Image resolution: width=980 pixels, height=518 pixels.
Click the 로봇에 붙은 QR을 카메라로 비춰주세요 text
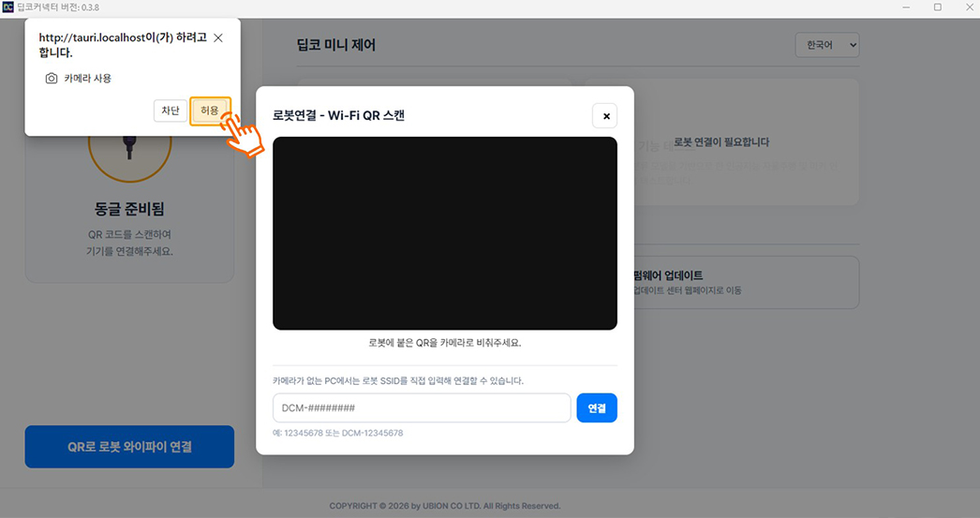(x=445, y=343)
